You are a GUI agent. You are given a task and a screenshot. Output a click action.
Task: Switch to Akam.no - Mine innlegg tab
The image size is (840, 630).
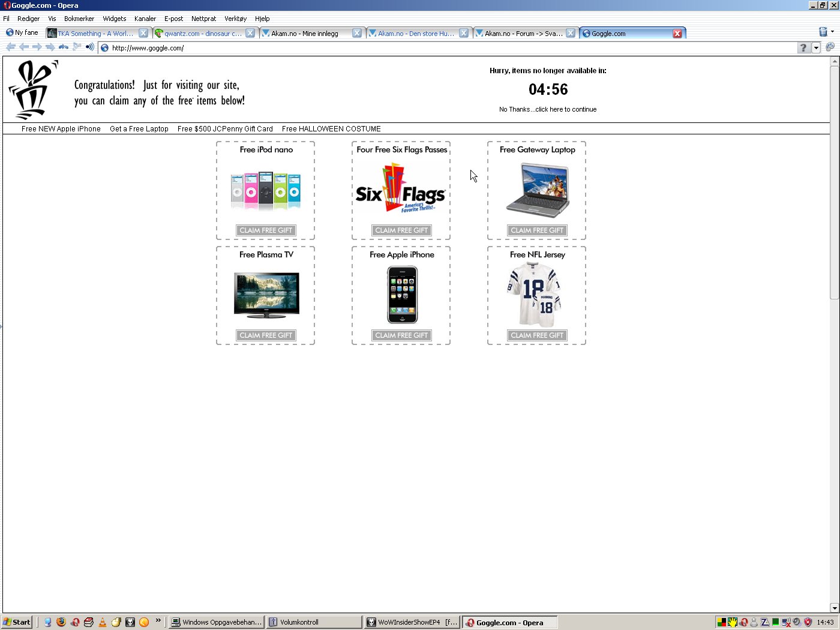coord(305,34)
